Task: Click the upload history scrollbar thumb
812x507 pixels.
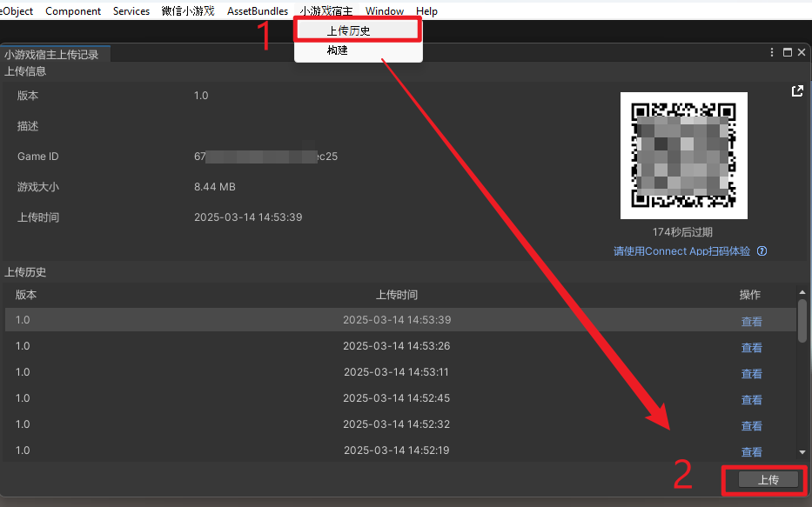Action: (x=802, y=322)
